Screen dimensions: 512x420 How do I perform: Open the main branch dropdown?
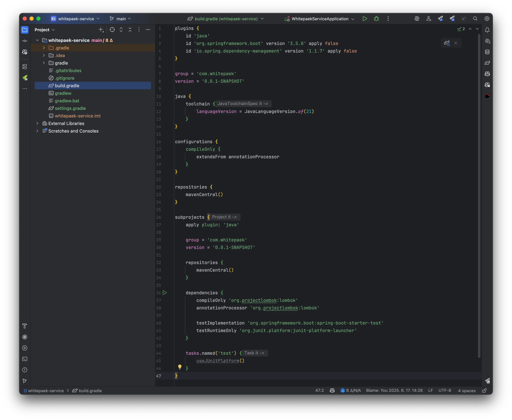coord(120,19)
